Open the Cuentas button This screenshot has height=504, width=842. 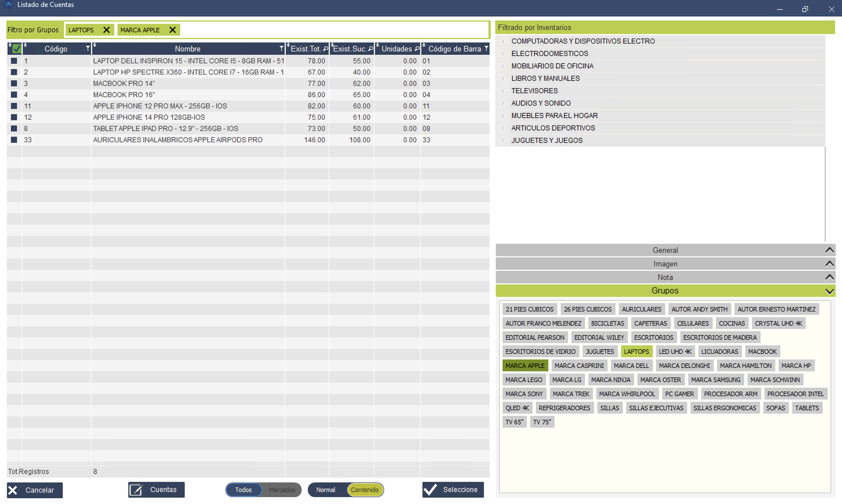click(x=156, y=490)
